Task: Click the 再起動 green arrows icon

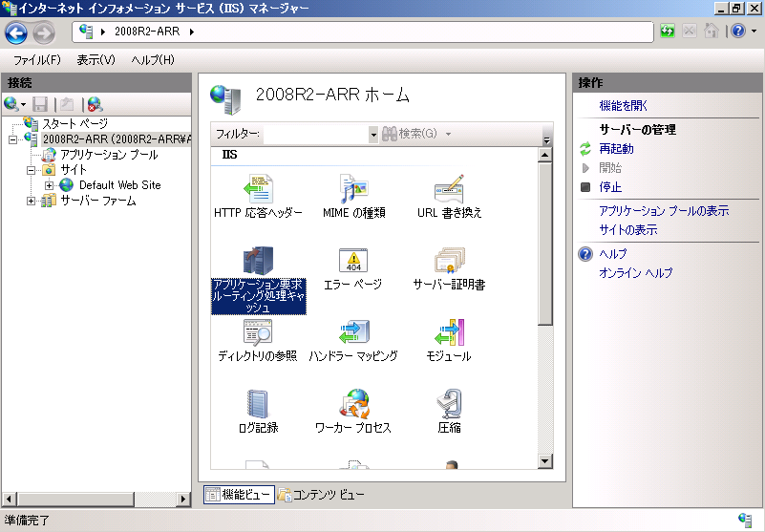Action: click(x=585, y=149)
